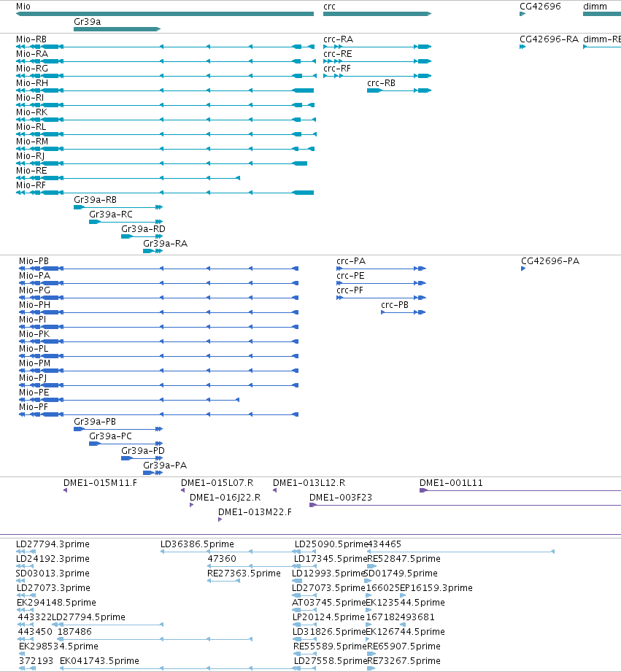621x672 pixels.
Task: Click EST LD24192.3prime
Action: [53, 559]
